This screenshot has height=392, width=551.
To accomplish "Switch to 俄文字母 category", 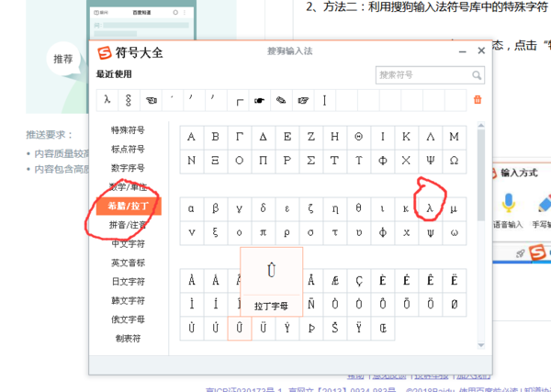I will [x=128, y=319].
